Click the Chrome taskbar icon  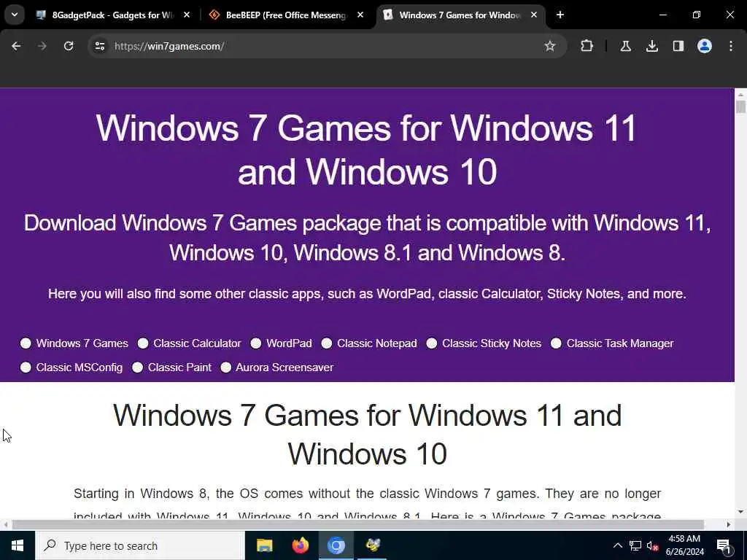pos(336,545)
